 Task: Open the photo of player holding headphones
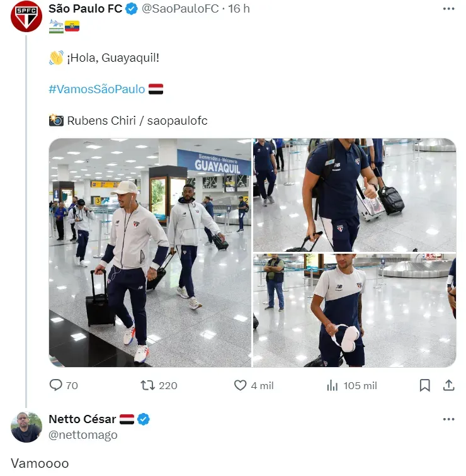point(355,310)
